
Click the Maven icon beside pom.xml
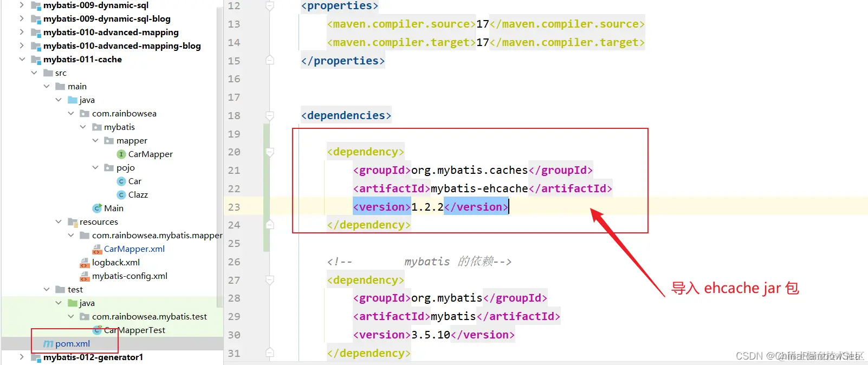[x=48, y=344]
